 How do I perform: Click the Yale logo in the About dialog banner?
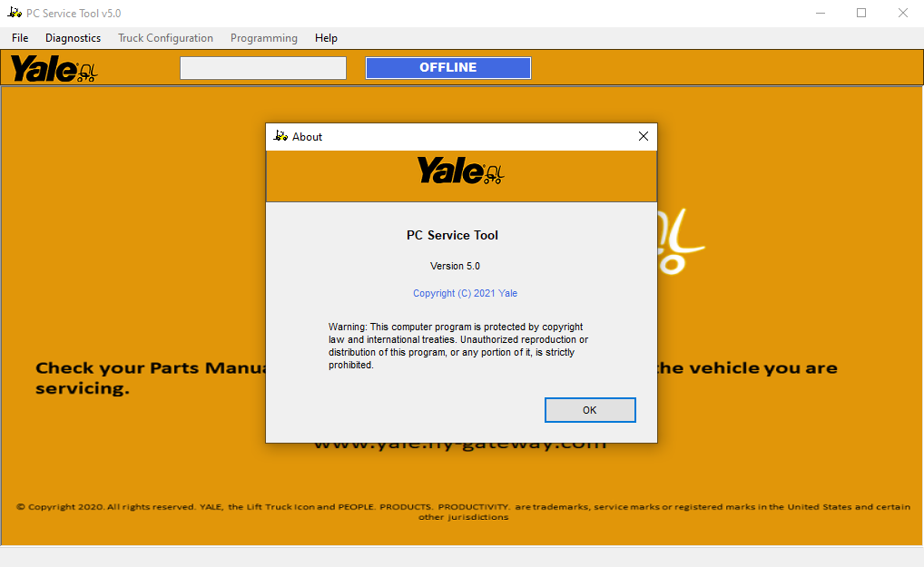[x=461, y=171]
